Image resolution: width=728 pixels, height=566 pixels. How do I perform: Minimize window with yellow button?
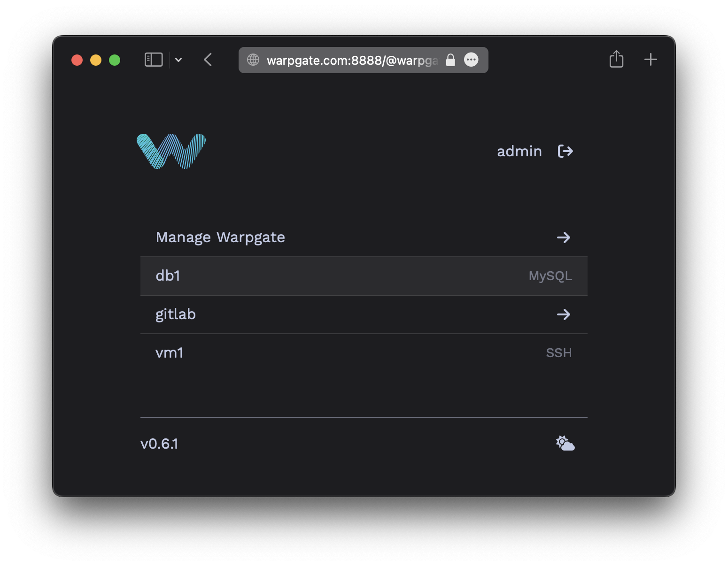click(x=96, y=60)
